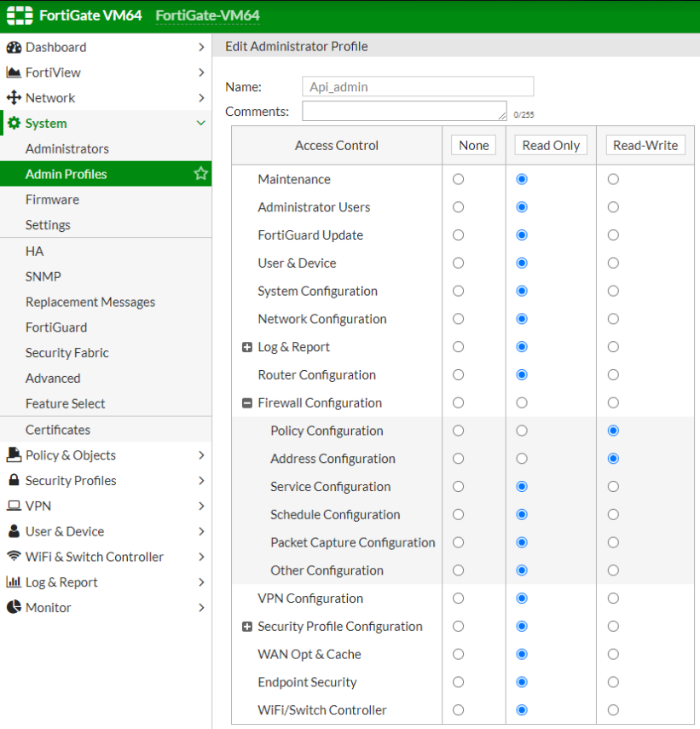This screenshot has width=700, height=729.
Task: Click the FortiGate logo icon
Action: (x=20, y=15)
